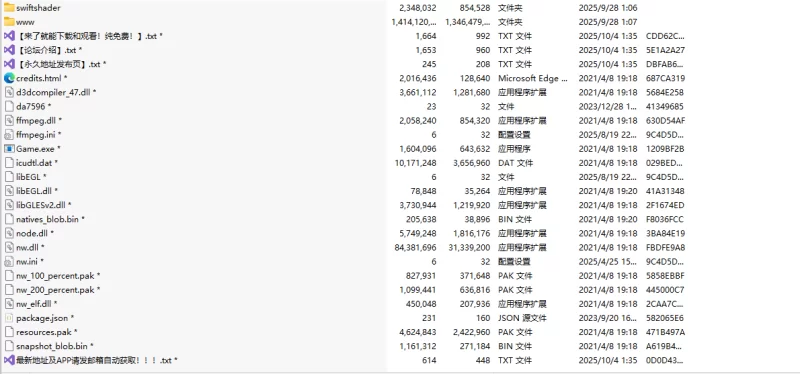Click the www folder icon
The height and width of the screenshot is (374, 800).
[x=9, y=22]
